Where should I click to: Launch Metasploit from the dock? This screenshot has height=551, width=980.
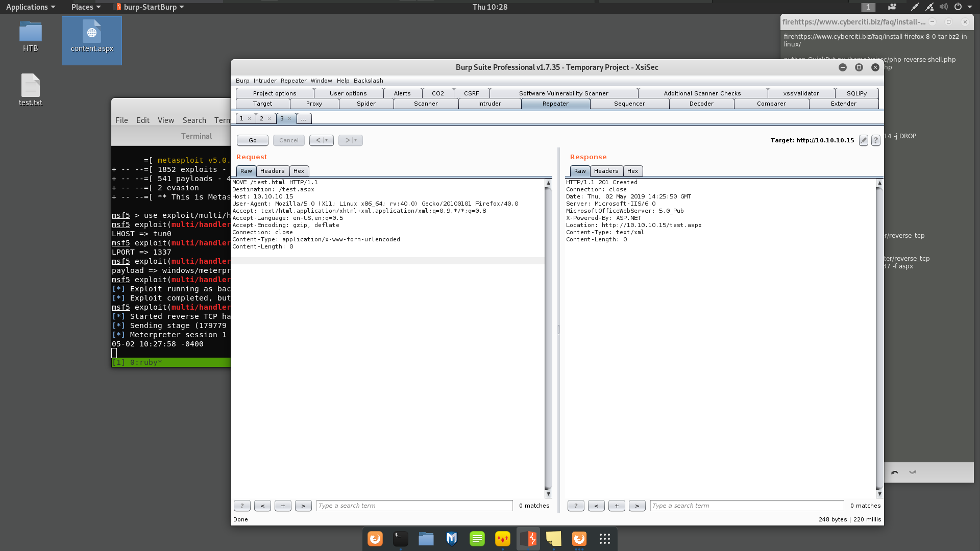coord(452,539)
